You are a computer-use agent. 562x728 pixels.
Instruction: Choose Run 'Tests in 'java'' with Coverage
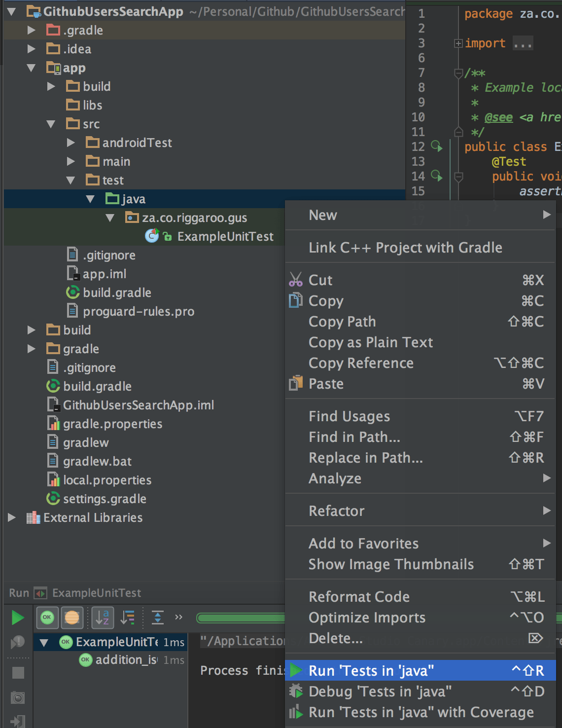click(420, 712)
